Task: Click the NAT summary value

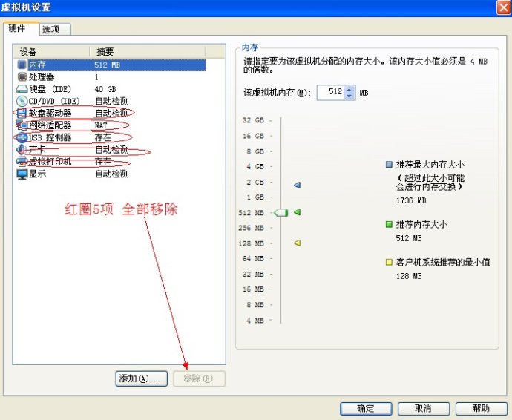Action: (101, 125)
